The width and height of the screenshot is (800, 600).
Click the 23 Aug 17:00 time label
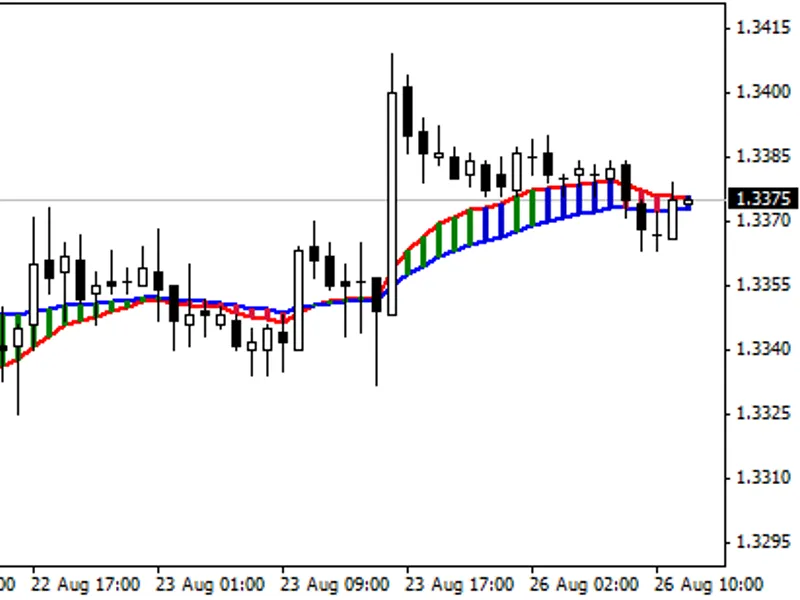click(459, 584)
